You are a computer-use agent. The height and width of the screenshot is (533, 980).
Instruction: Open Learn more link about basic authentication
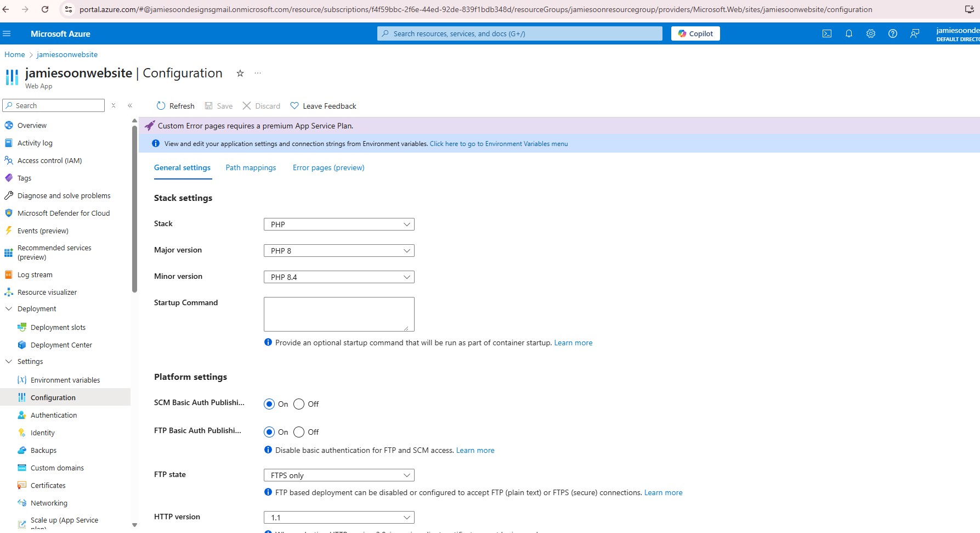[x=475, y=450]
